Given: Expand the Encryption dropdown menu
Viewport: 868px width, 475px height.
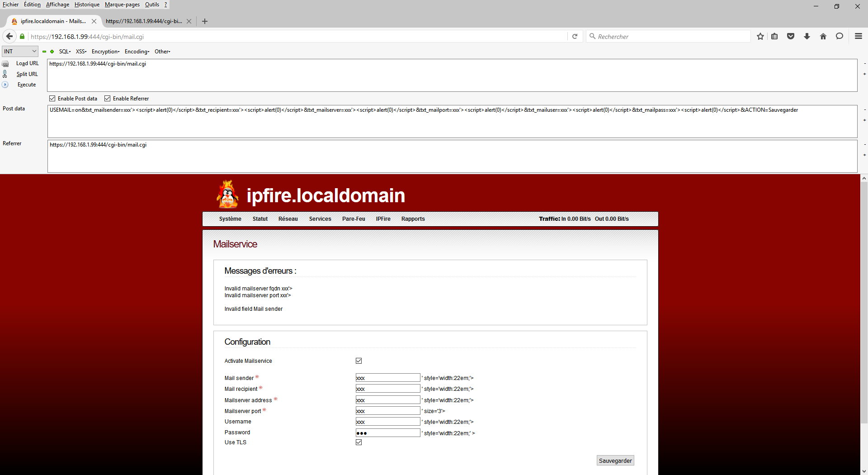Looking at the screenshot, I should pos(106,52).
